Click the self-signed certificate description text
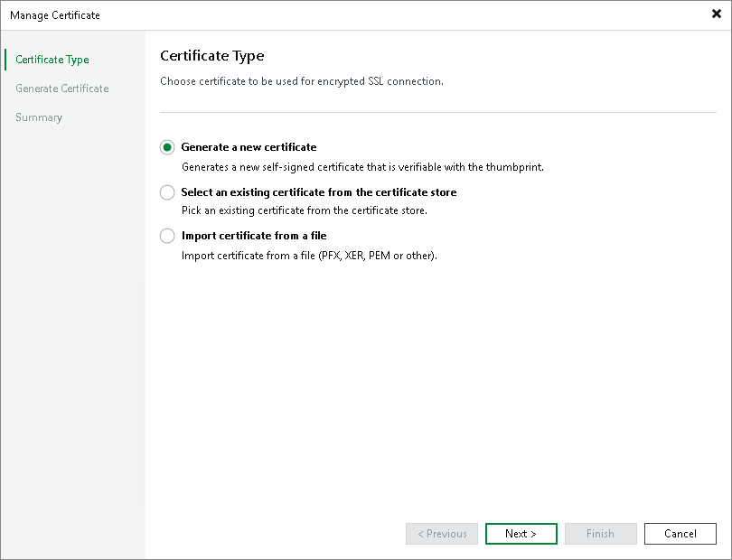 [337, 166]
